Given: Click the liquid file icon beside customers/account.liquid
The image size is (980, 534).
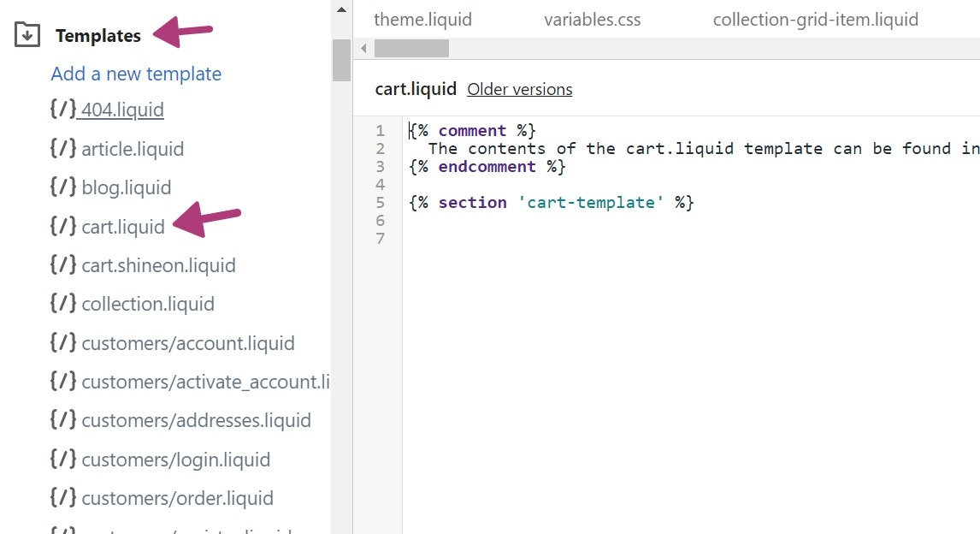Looking at the screenshot, I should coord(63,342).
